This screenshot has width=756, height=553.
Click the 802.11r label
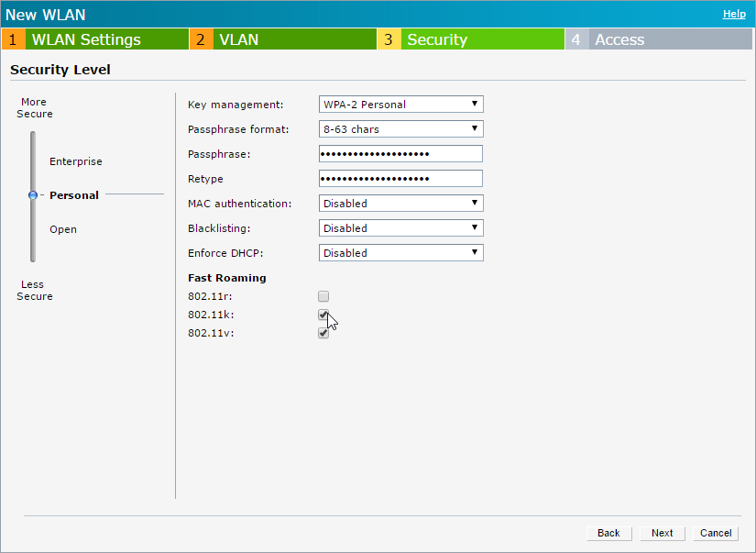tap(210, 296)
